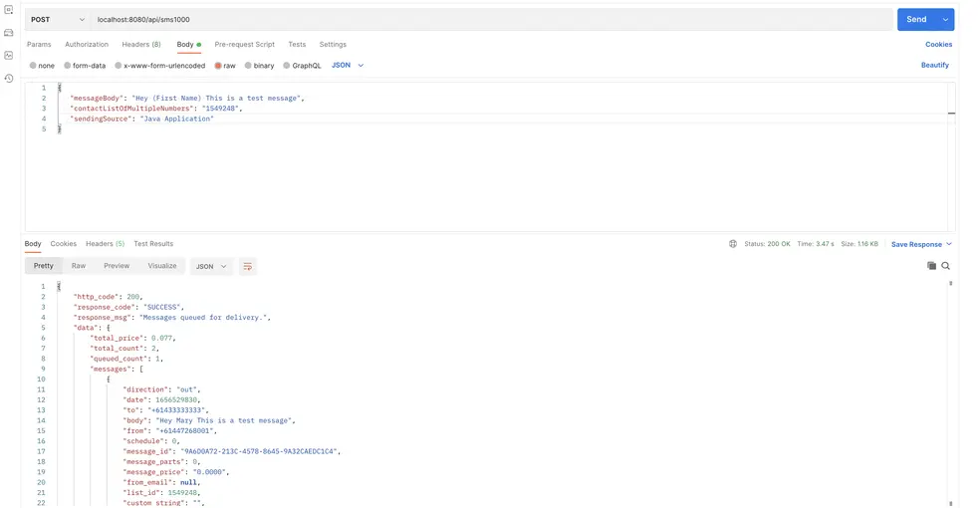This screenshot has height=508, width=980.
Task: Select the form-data radio option
Action: [x=67, y=66]
